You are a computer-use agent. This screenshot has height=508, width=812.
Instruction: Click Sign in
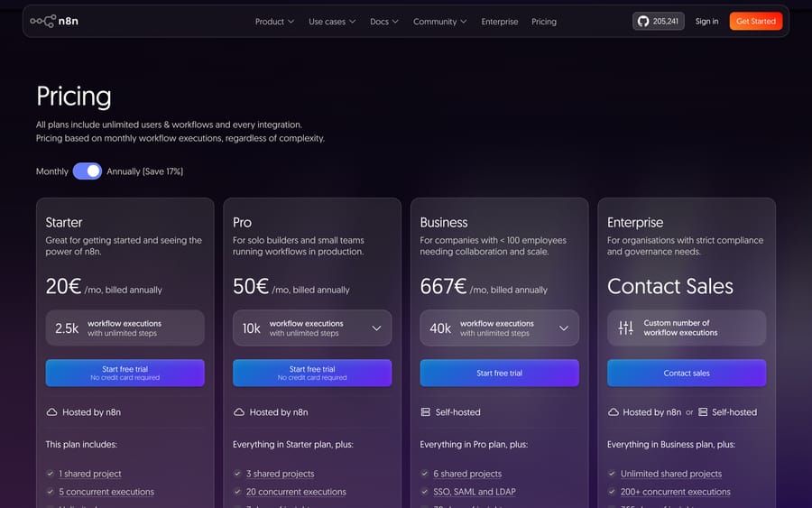[706, 22]
